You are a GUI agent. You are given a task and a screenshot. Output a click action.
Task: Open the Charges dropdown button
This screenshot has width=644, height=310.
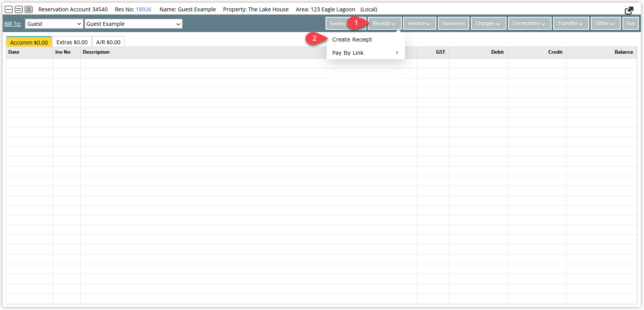point(488,23)
